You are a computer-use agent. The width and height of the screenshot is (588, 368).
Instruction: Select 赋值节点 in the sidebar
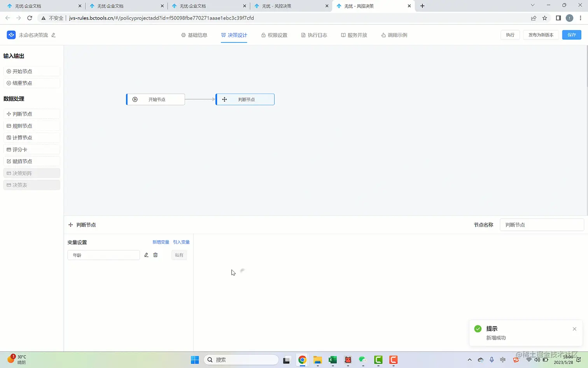pyautogui.click(x=32, y=161)
